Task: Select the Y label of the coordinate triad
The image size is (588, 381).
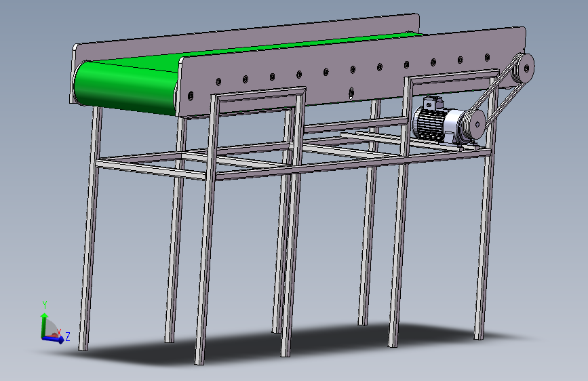Action: point(45,305)
